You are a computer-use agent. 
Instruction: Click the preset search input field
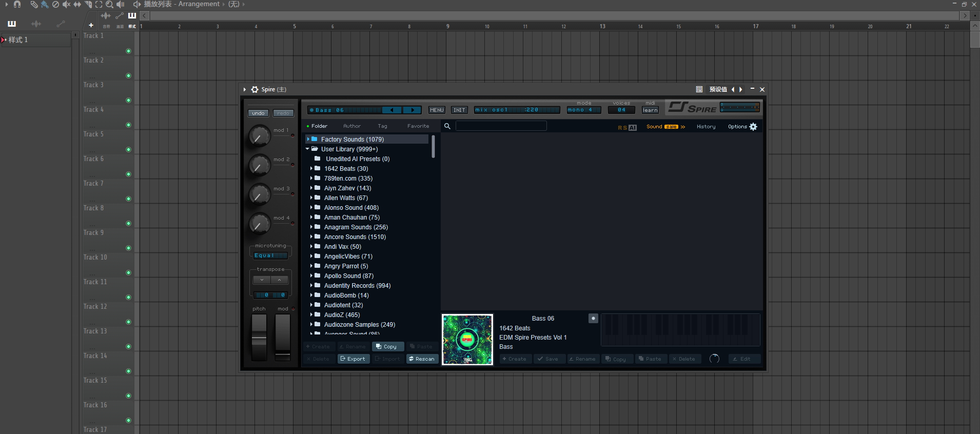(501, 126)
